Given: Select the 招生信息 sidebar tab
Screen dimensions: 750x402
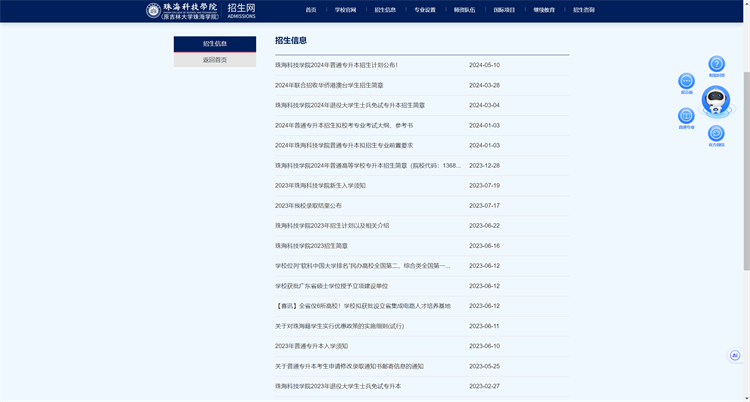Looking at the screenshot, I should (215, 44).
